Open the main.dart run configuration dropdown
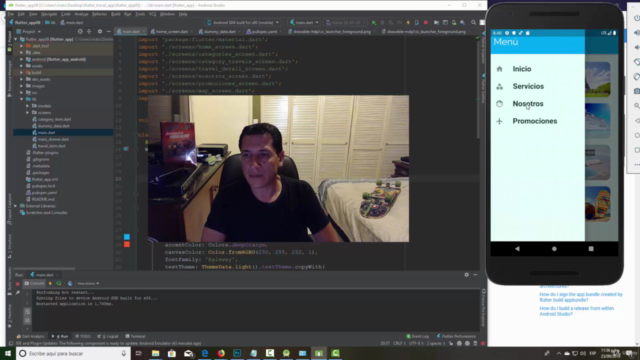 tap(304, 22)
